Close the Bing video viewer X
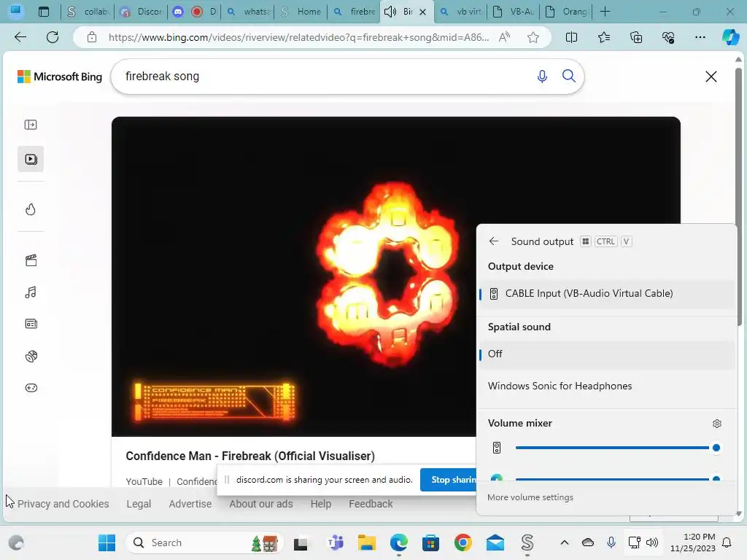This screenshot has height=560, width=747. pos(711,76)
